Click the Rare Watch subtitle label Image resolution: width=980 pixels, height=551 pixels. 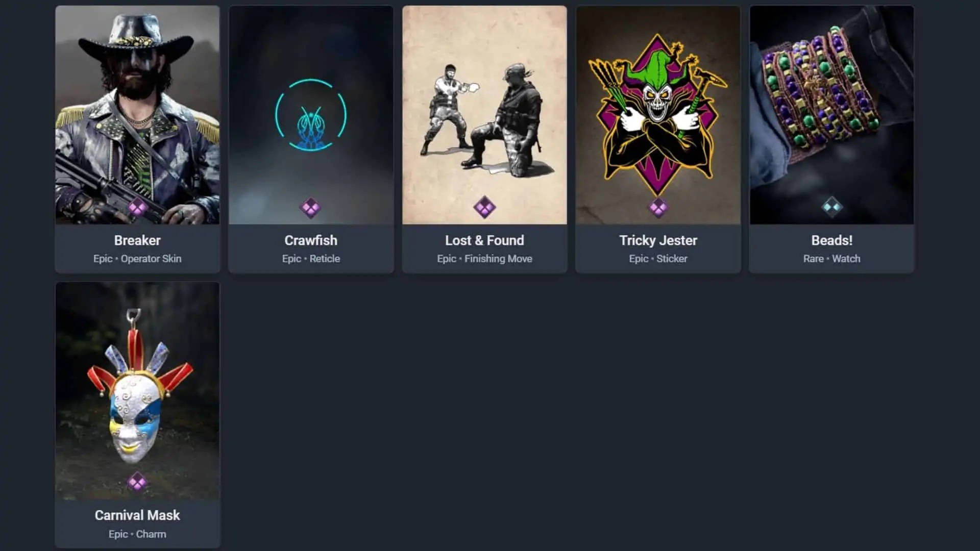(831, 259)
